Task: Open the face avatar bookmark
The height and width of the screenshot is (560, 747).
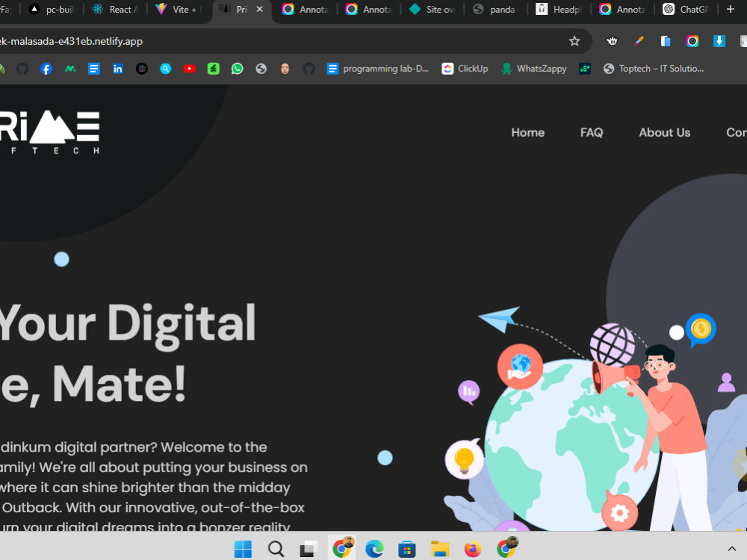Action: coord(285,69)
